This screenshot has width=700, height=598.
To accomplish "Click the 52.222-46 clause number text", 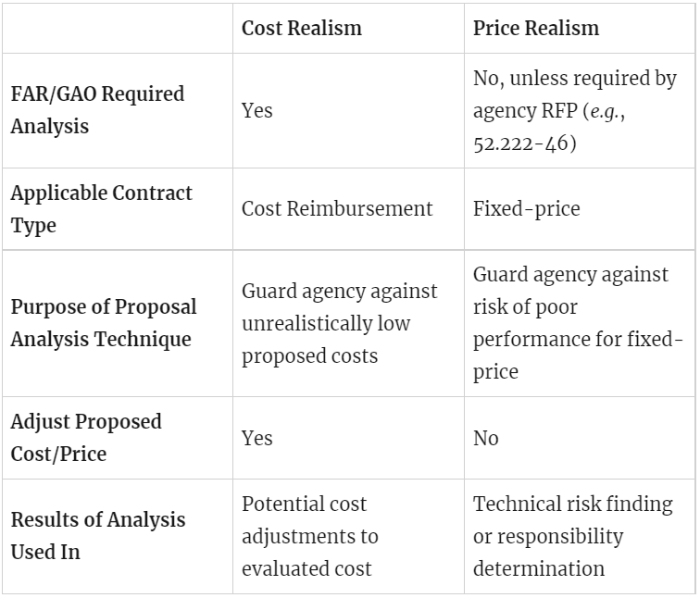I will point(519,144).
